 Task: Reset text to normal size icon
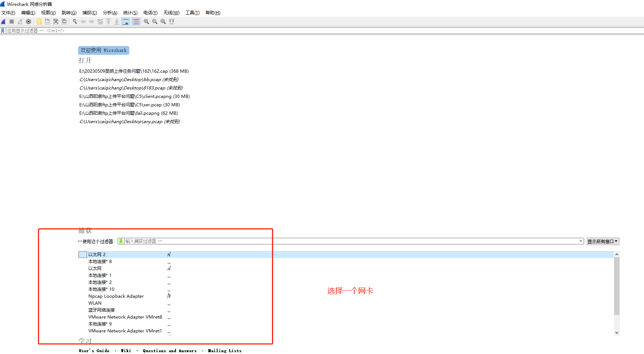click(163, 22)
